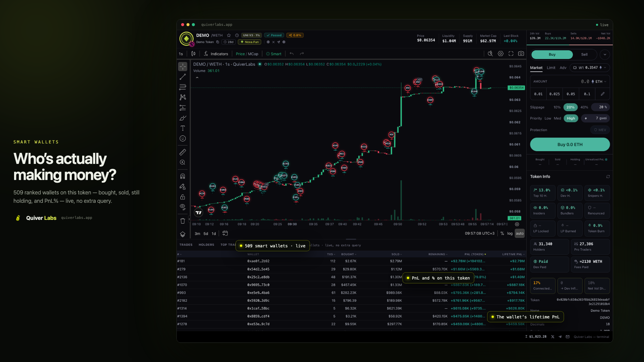
Task: Toggle lock all drawings
Action: [182, 197]
